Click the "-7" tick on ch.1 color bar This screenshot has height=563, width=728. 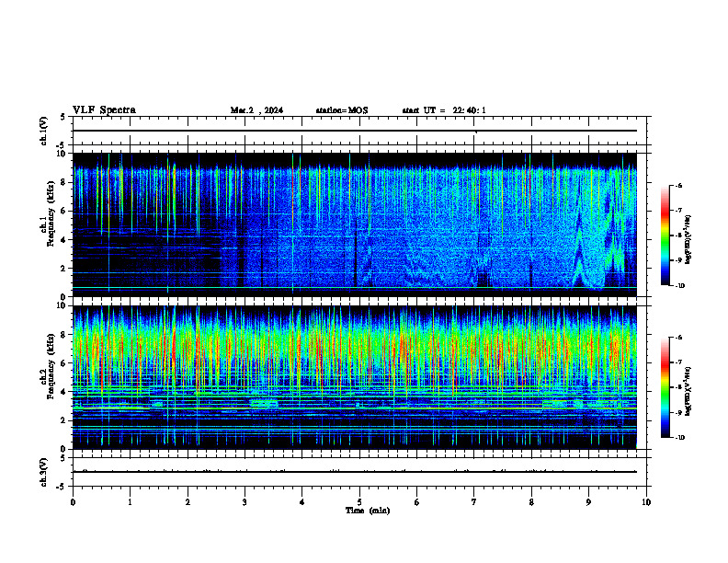click(x=678, y=211)
